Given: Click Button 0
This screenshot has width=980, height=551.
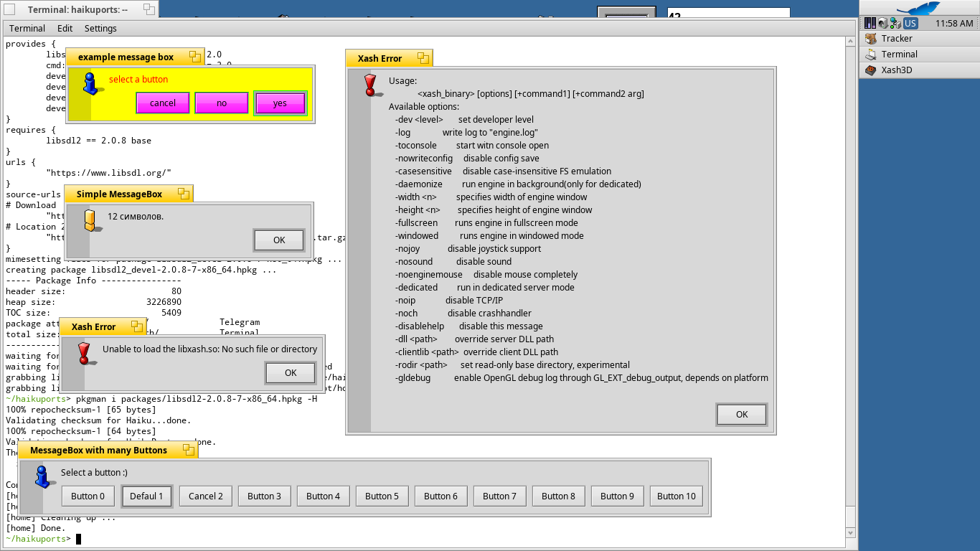Looking at the screenshot, I should [x=88, y=496].
